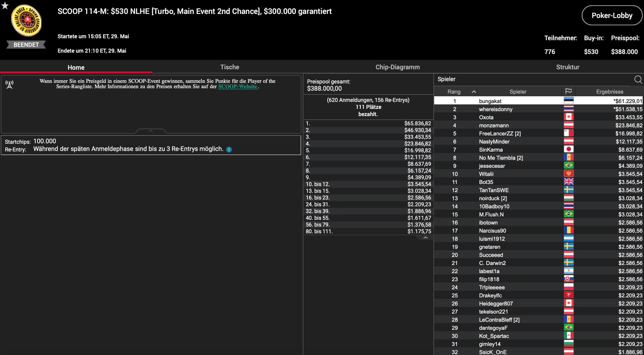Click the SCOOP tournament logo badge
Screen dimensions: 644x355
pos(26,20)
